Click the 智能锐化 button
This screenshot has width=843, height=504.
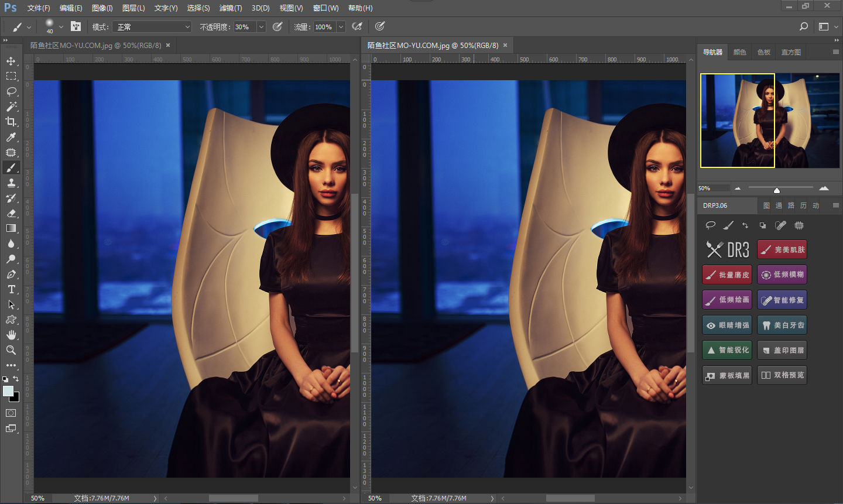click(x=727, y=350)
